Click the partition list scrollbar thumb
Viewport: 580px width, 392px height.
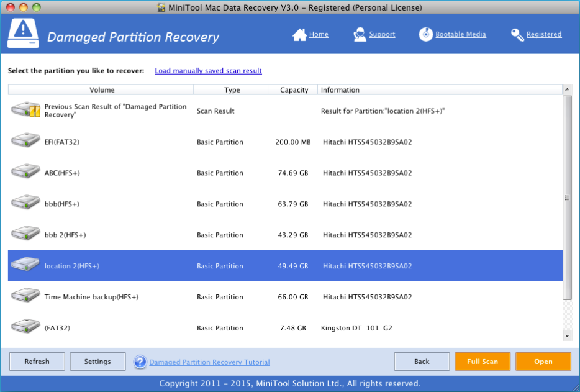point(567,198)
